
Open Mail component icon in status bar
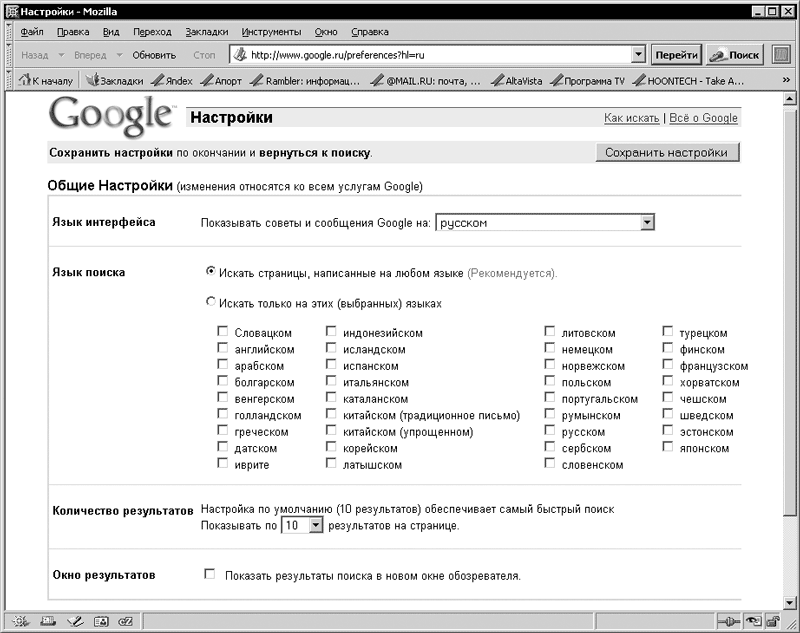coord(47,622)
